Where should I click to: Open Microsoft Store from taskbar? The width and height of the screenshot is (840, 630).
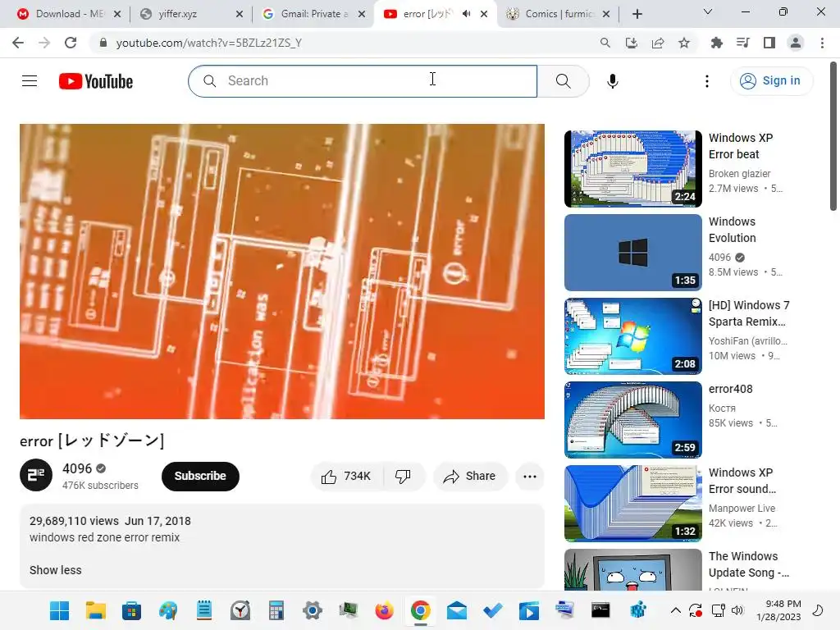point(131,610)
